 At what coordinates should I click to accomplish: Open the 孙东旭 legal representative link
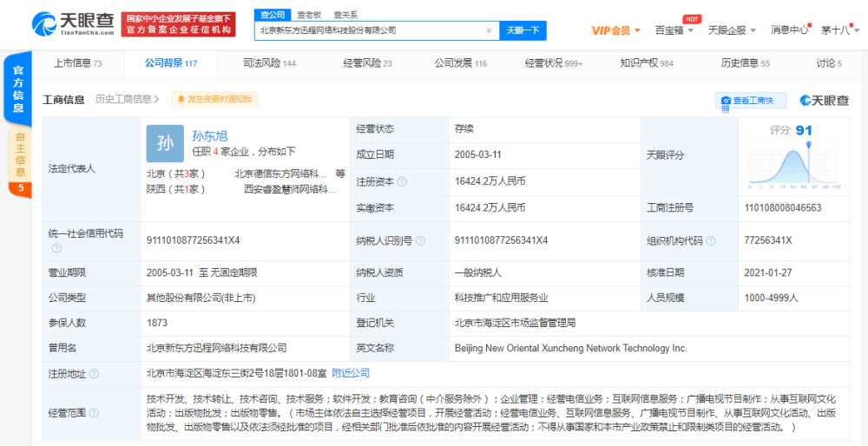[x=210, y=135]
